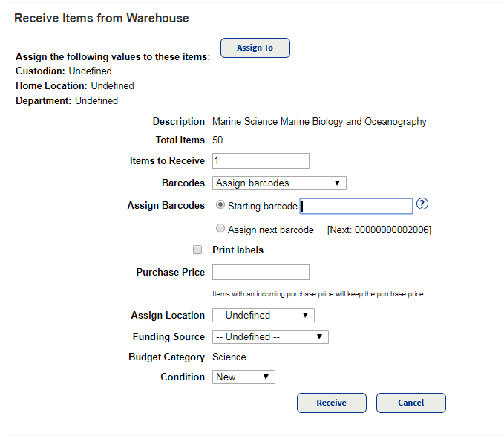Focus the Items to Receive field
Viewport: 504px width, 439px height.
[x=261, y=160]
